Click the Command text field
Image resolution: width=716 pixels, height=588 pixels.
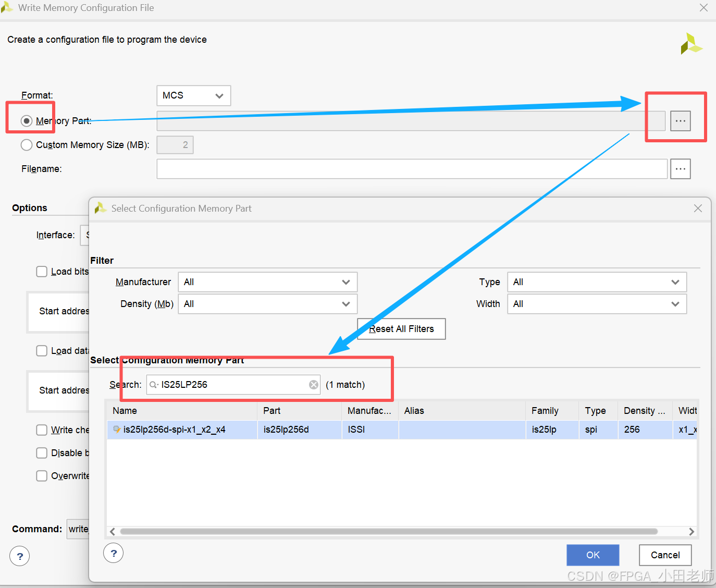tap(78, 529)
